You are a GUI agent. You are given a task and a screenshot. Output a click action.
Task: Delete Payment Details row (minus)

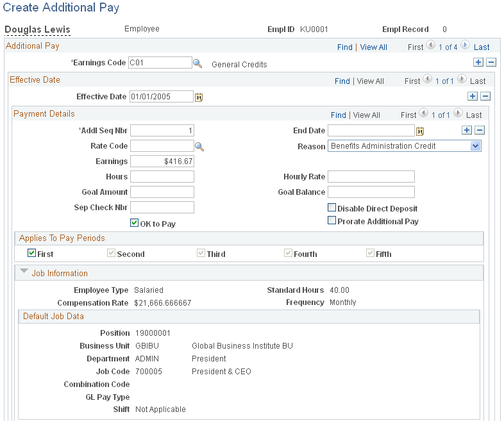pos(480,130)
